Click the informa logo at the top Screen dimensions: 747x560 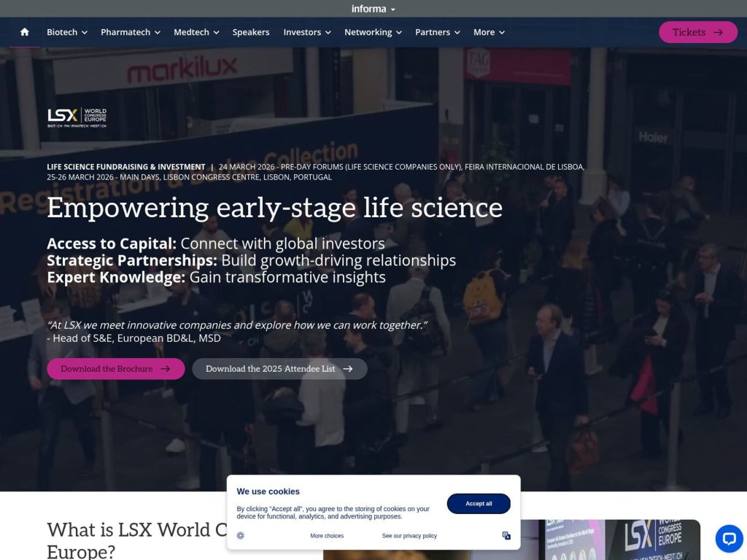[x=368, y=8]
